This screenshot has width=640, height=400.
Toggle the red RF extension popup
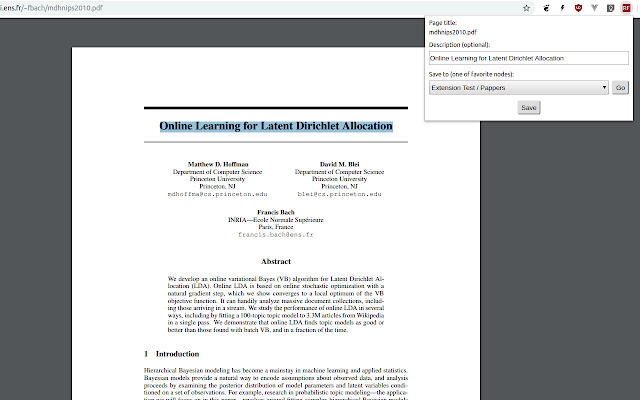point(626,8)
